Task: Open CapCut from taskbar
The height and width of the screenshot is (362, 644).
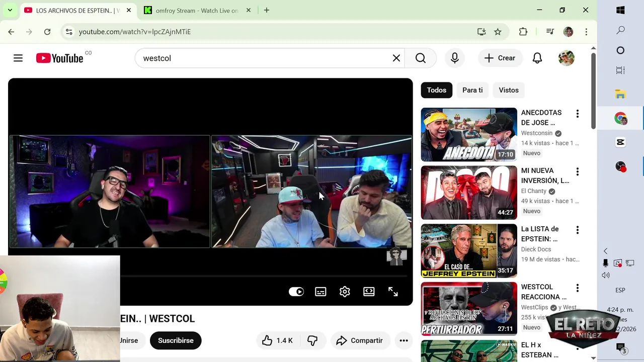Action: 620,142
